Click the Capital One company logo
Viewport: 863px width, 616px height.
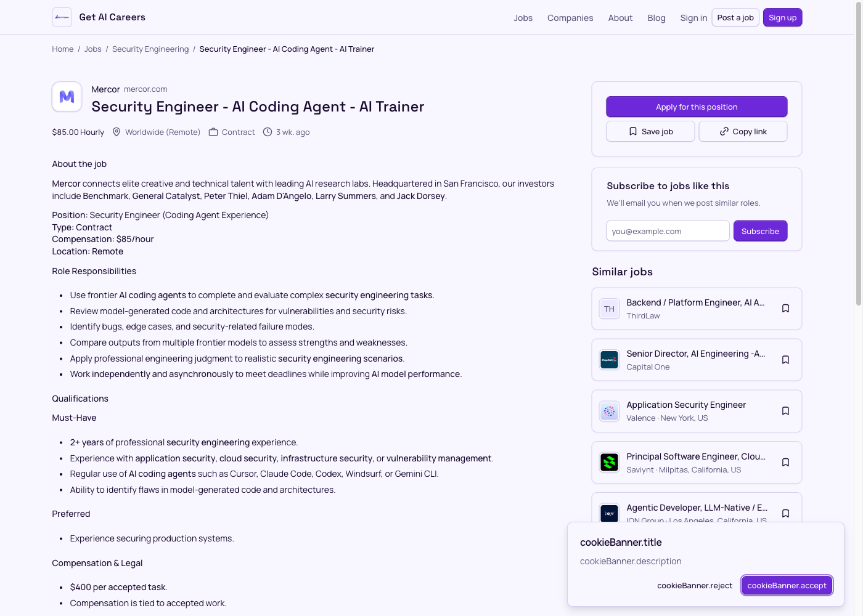[x=609, y=360]
